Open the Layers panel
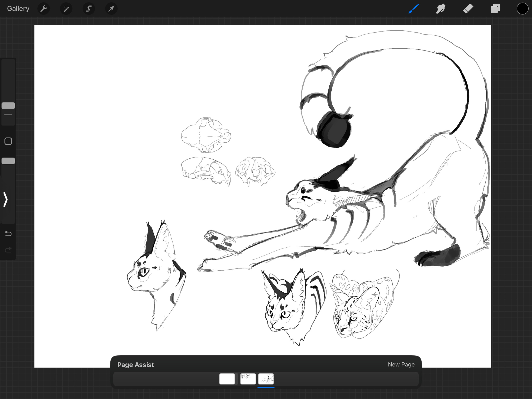Viewport: 532px width, 399px height. pos(495,9)
